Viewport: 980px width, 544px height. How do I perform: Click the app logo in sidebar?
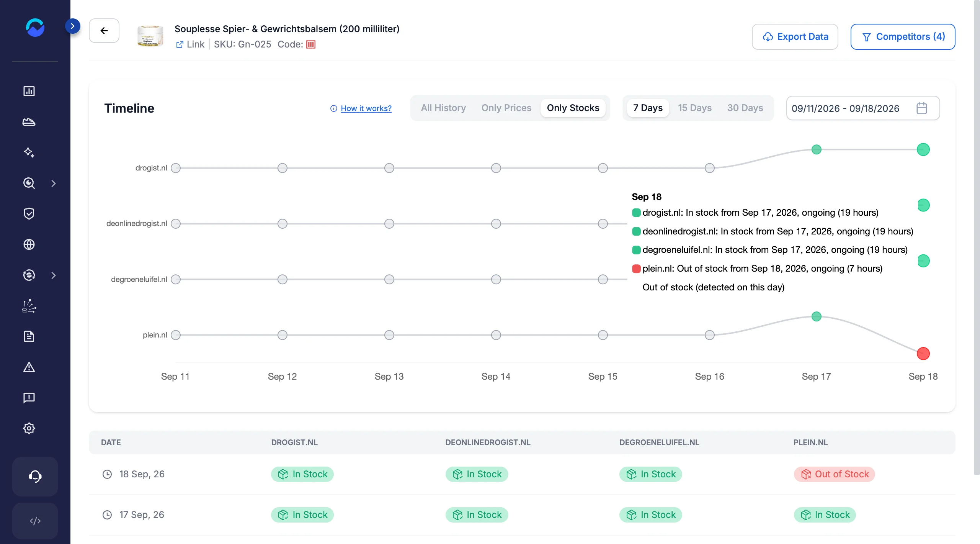point(35,28)
